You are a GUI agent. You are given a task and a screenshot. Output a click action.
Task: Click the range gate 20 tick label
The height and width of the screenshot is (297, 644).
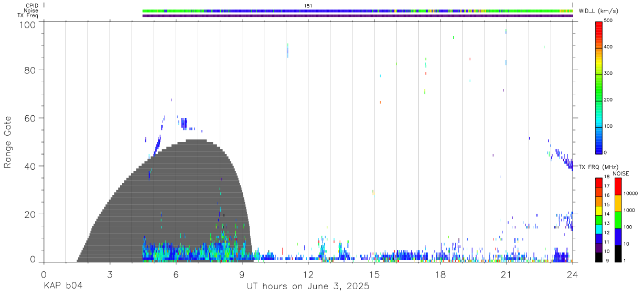[x=30, y=214]
